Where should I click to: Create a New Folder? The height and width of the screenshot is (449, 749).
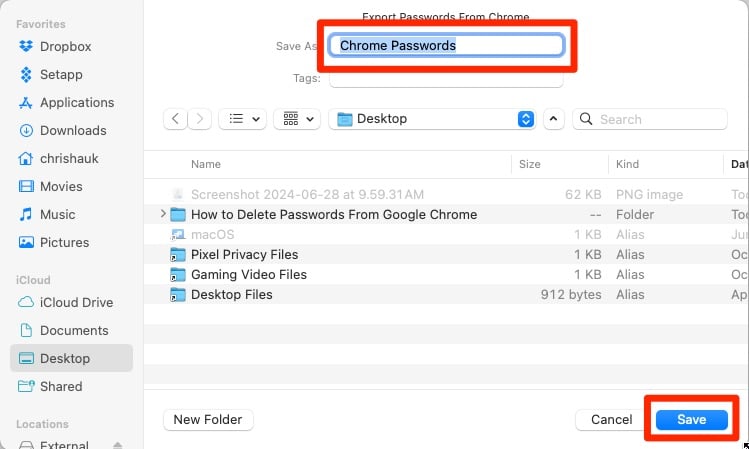(x=208, y=419)
